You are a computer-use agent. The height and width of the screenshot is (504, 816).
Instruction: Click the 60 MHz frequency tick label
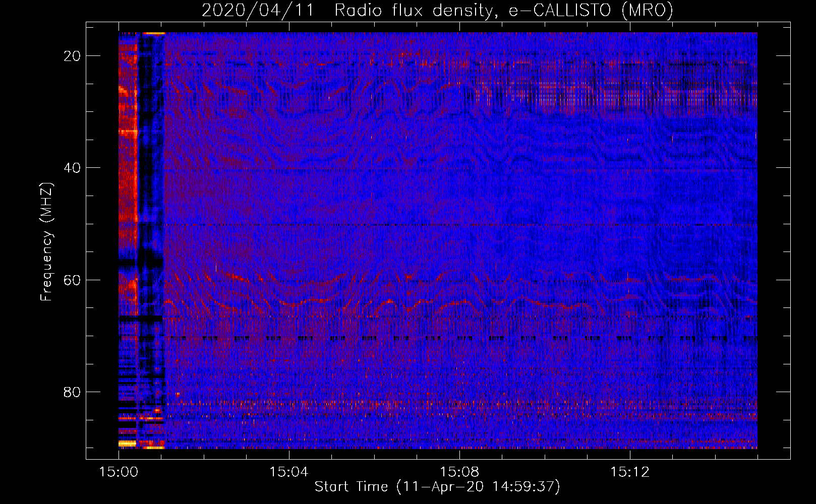coord(73,280)
